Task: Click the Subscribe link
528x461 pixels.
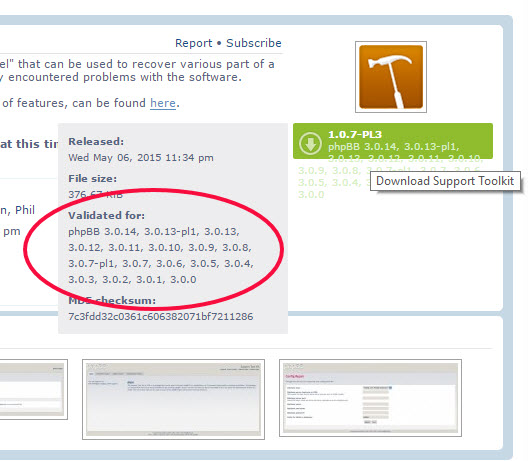Action: click(254, 43)
